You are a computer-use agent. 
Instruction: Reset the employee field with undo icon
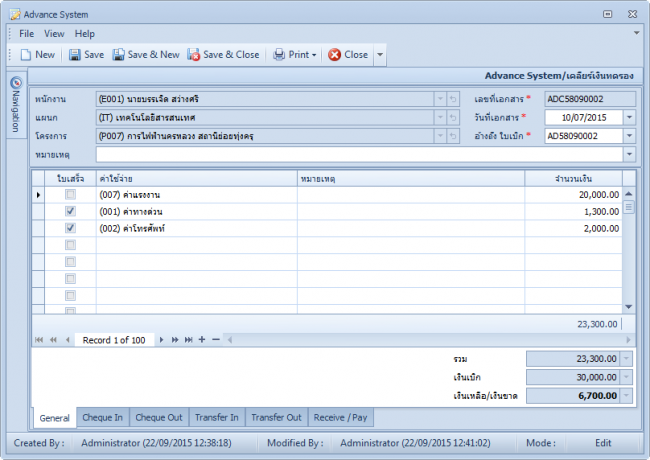pyautogui.click(x=453, y=99)
